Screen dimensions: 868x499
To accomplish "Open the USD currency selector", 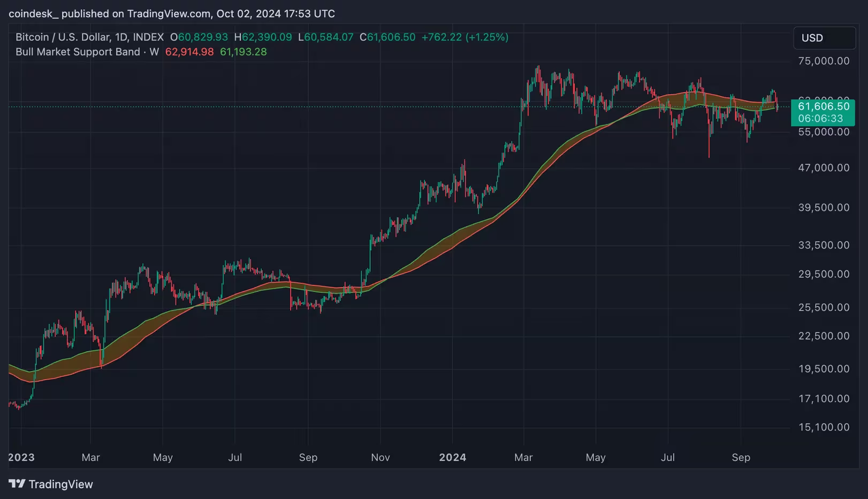I will click(824, 38).
